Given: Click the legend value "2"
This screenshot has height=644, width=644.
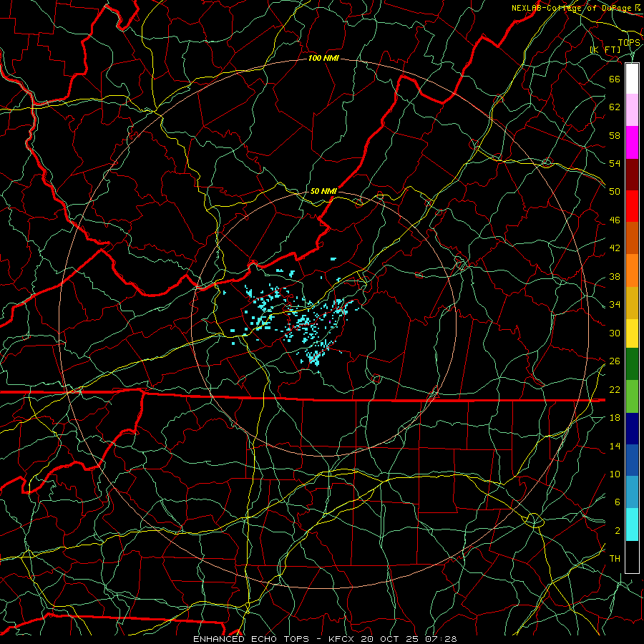Looking at the screenshot, I should click(x=618, y=531).
